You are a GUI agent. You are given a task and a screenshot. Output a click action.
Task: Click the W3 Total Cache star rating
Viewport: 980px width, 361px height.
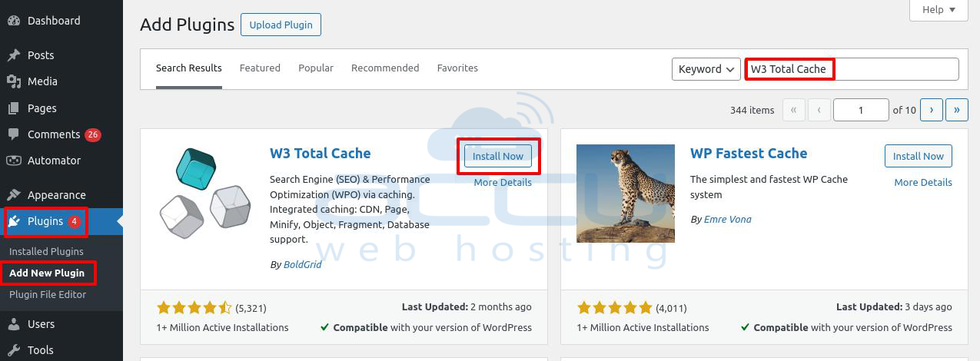coord(194,308)
